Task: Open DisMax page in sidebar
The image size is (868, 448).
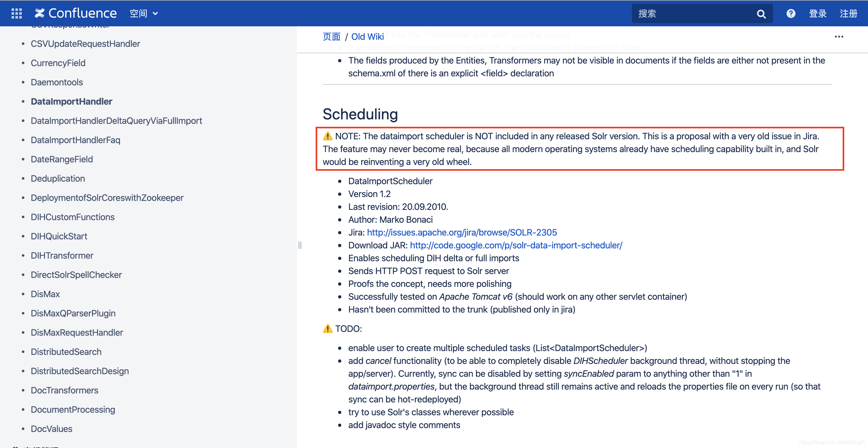Action: click(x=45, y=294)
